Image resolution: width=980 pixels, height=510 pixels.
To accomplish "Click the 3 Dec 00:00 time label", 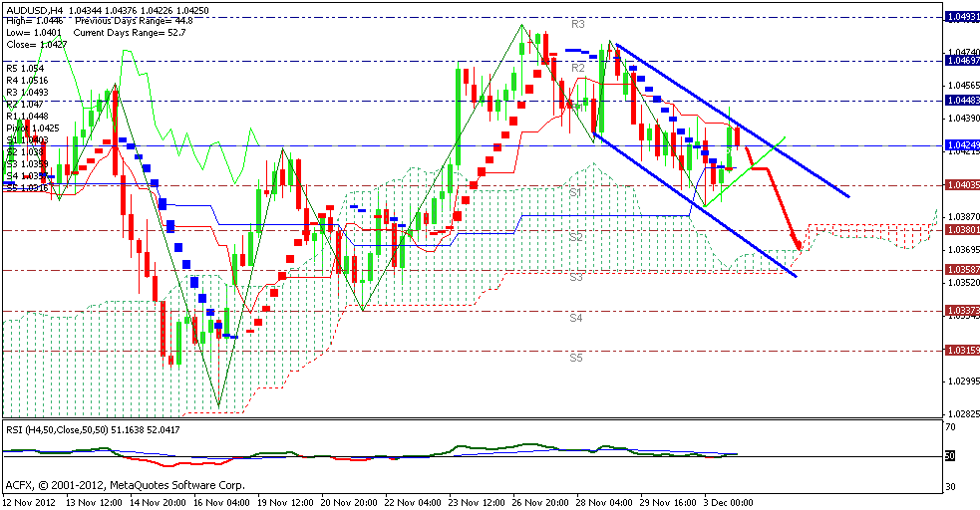I will point(729,503).
